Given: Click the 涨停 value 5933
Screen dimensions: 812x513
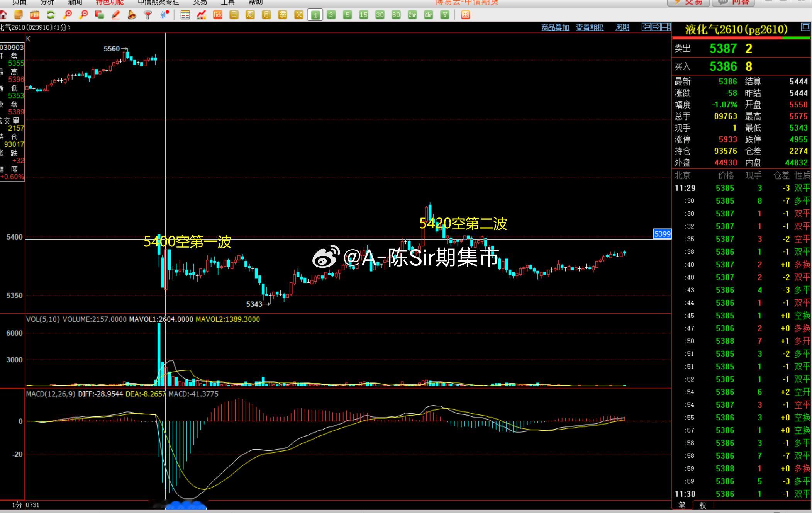Looking at the screenshot, I should tap(728, 139).
